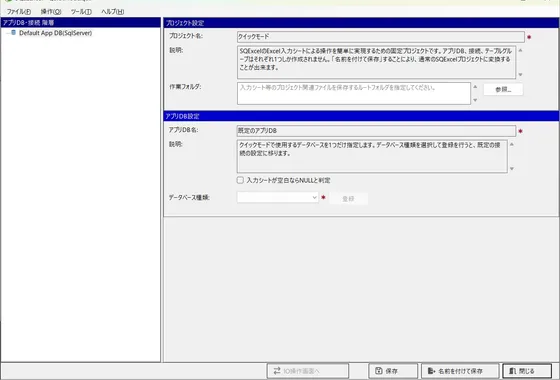Click the アプリDB設定 section header
This screenshot has height=380, width=560.
pyautogui.click(x=361, y=116)
